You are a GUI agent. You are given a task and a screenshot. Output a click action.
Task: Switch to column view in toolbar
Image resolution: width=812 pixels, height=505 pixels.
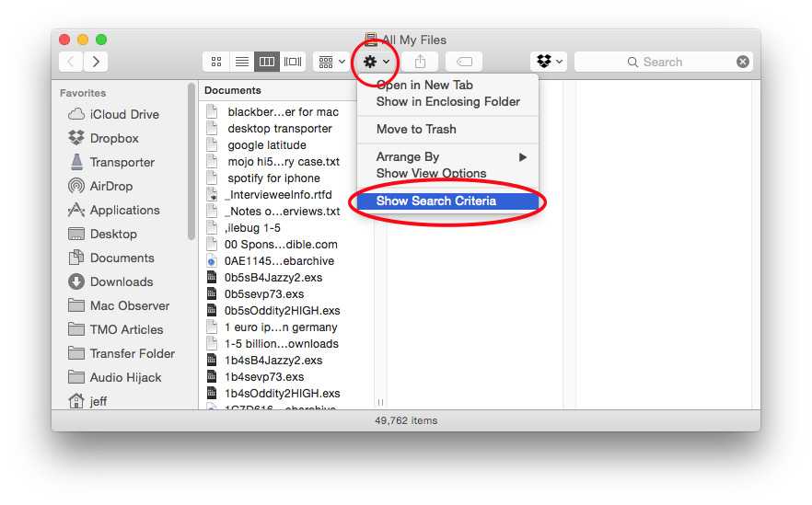pyautogui.click(x=267, y=63)
